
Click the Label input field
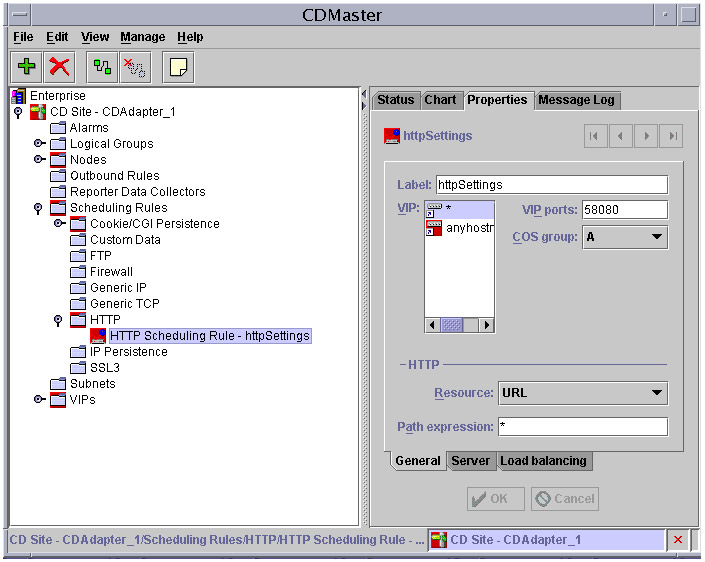[x=552, y=185]
